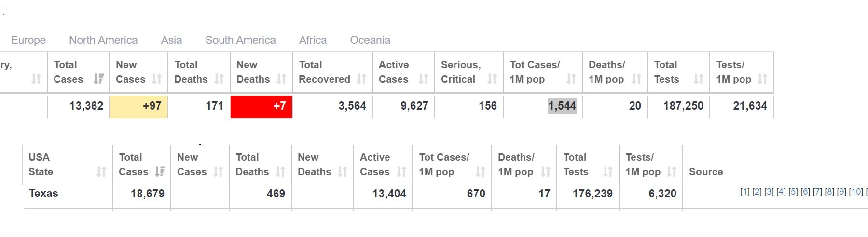
Task: Select the Texas state row label
Action: (x=43, y=193)
